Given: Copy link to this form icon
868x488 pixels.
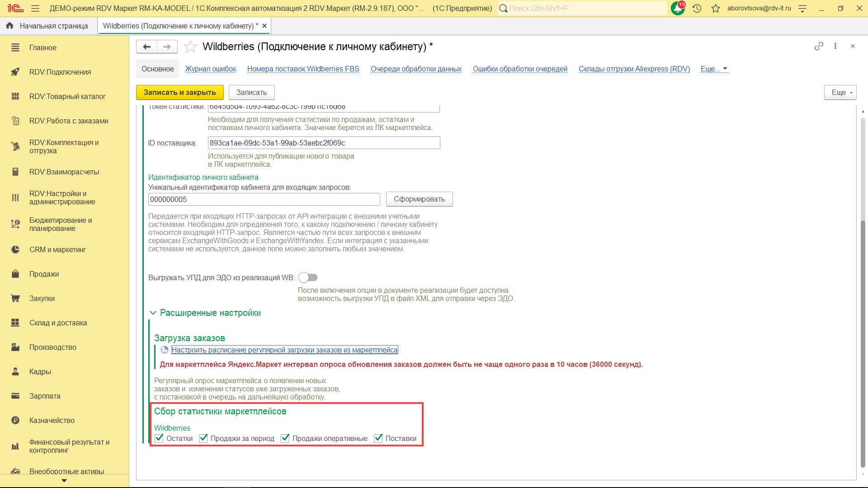Looking at the screenshot, I should tap(819, 46).
